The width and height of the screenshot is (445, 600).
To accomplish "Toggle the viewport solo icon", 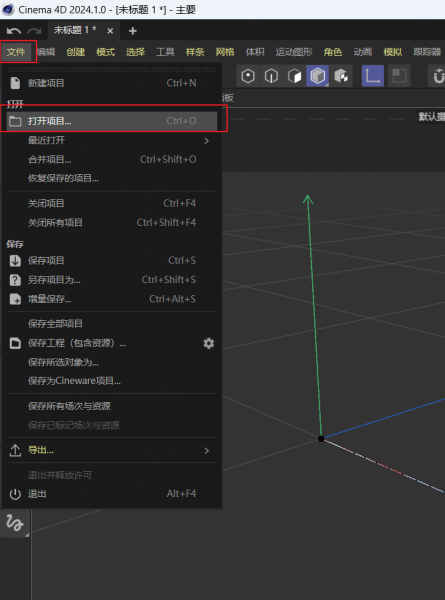I will [399, 76].
